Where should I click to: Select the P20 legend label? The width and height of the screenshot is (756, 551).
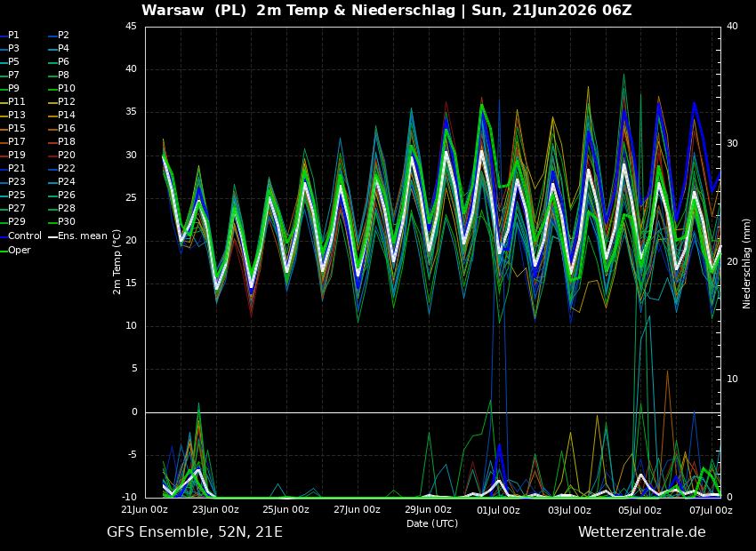click(66, 156)
